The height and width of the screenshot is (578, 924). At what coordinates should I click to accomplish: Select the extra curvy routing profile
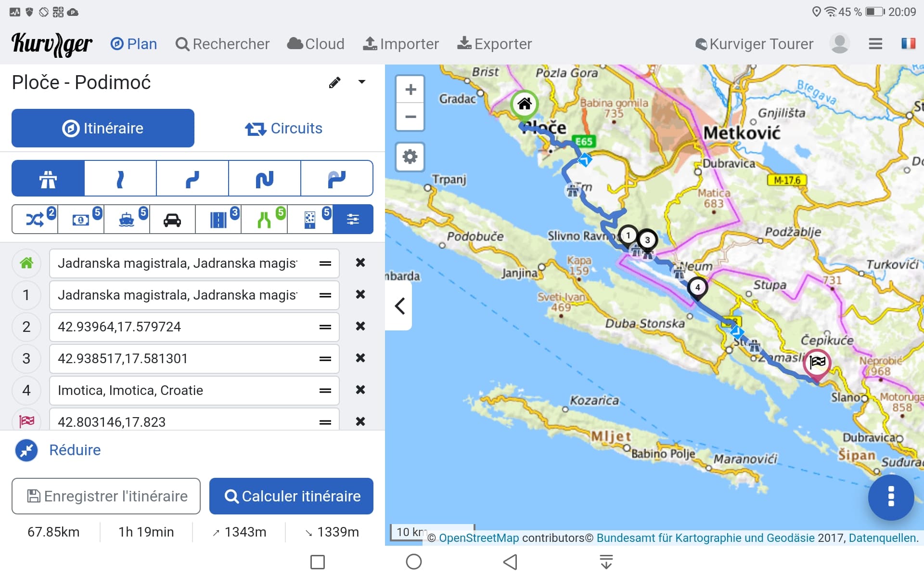(x=265, y=179)
